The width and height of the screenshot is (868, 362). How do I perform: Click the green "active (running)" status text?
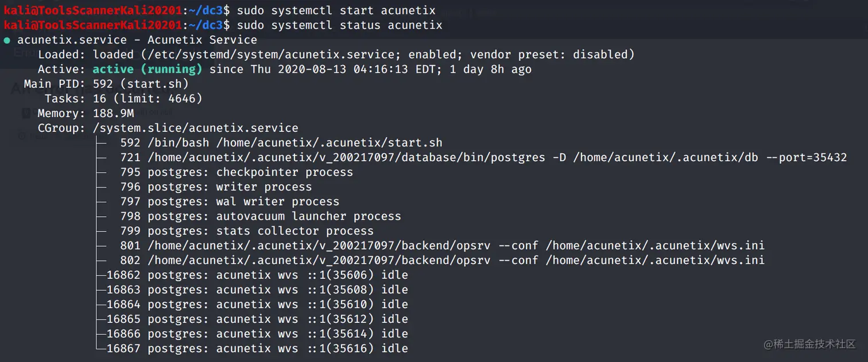pyautogui.click(x=147, y=69)
